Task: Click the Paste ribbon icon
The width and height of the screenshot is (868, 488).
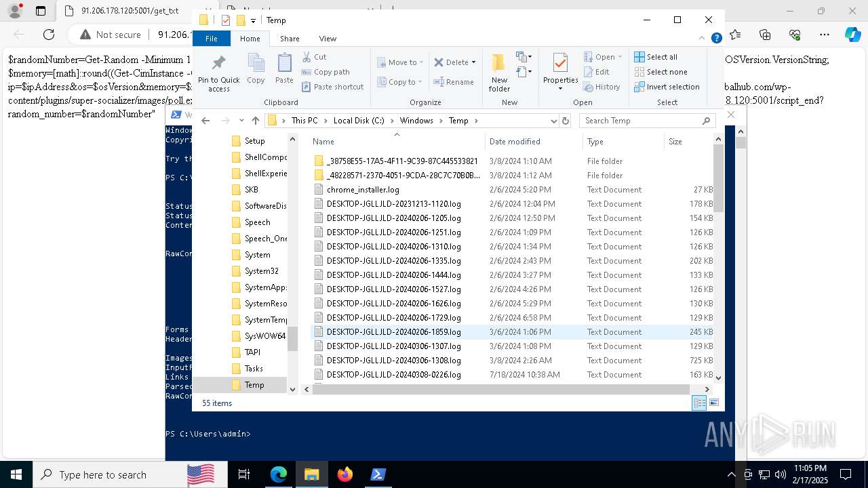Action: 284,68
